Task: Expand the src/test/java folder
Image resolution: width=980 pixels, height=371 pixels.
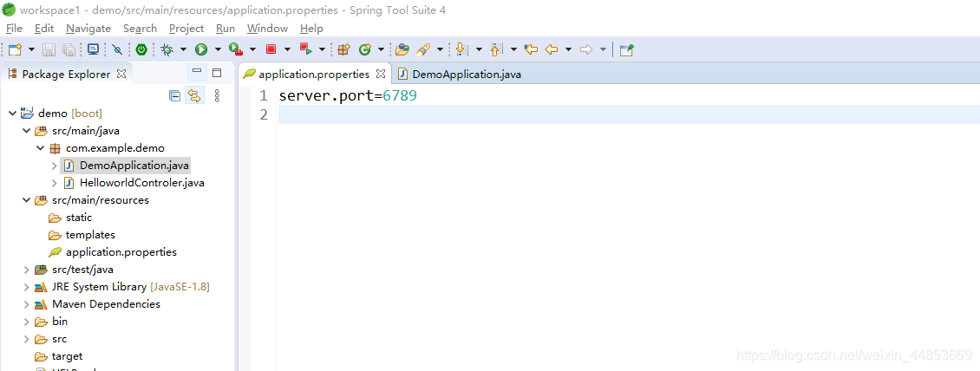Action: point(26,270)
